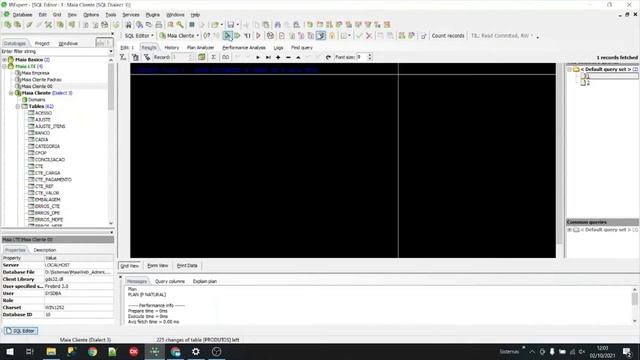Click the key icon in main toolbar
The image size is (640, 360).
(180, 24)
